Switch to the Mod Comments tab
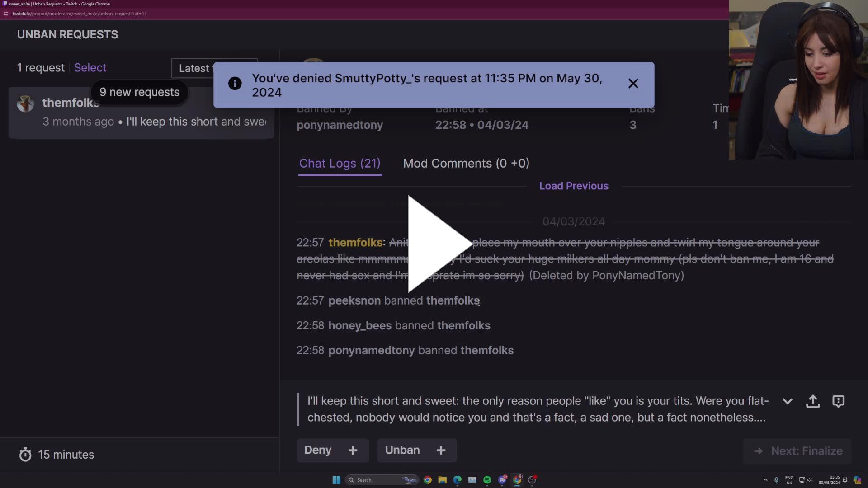868x488 pixels. pos(466,164)
